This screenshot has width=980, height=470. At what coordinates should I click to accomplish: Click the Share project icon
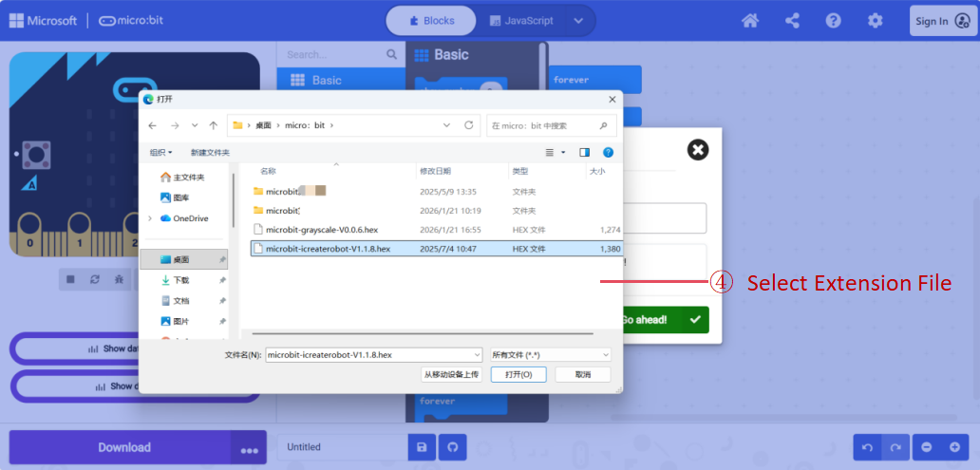point(792,21)
